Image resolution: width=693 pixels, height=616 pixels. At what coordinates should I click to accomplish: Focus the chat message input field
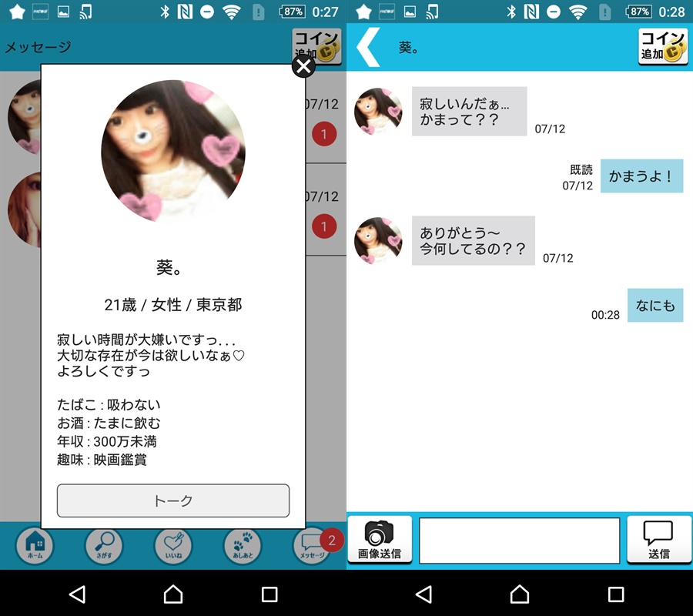[519, 541]
